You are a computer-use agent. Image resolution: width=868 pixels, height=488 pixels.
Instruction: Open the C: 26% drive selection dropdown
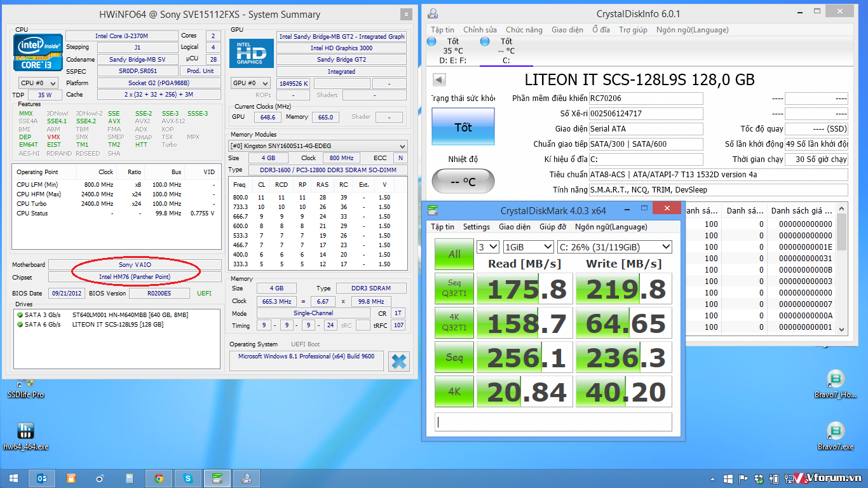[614, 247]
